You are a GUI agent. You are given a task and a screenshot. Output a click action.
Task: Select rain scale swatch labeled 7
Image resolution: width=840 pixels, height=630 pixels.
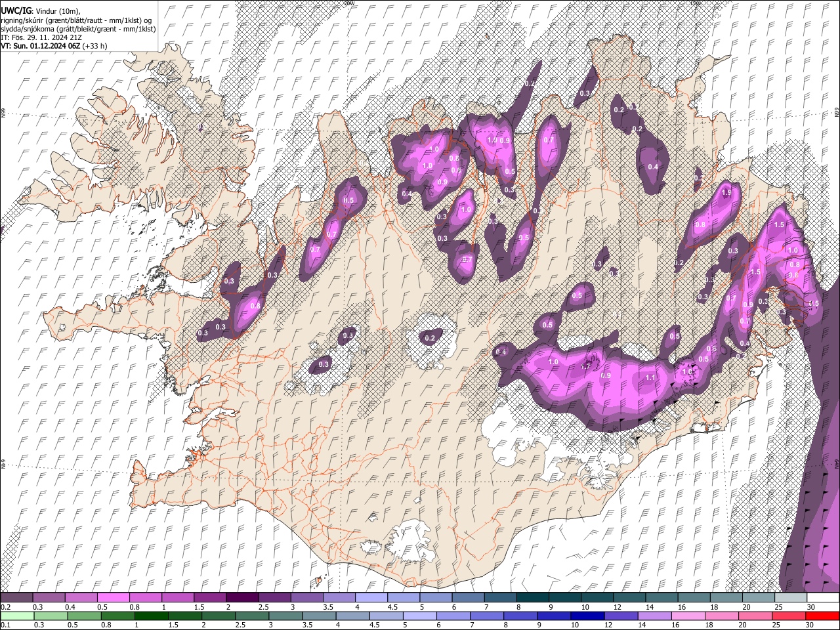click(486, 616)
